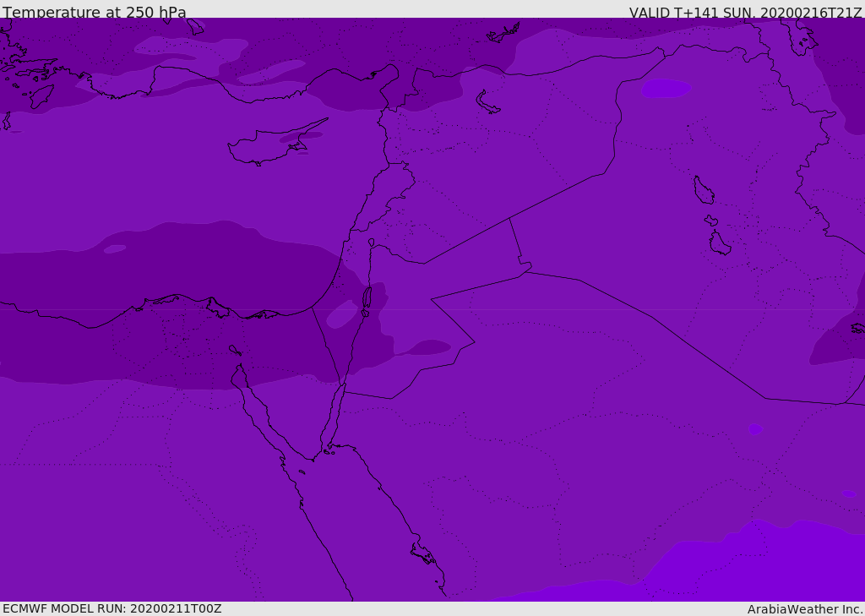The height and width of the screenshot is (616, 865).
Task: Select Lake Tharthar in Iraq
Action: coord(703,190)
